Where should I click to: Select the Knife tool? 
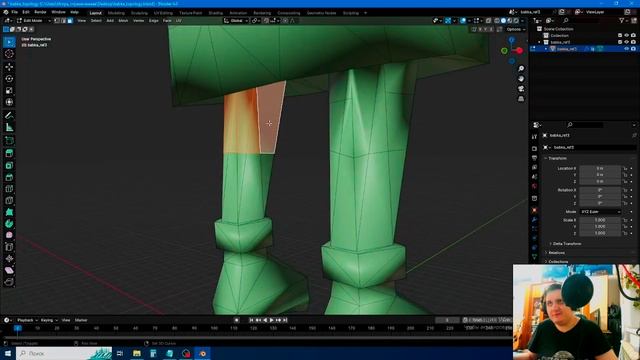point(9,200)
